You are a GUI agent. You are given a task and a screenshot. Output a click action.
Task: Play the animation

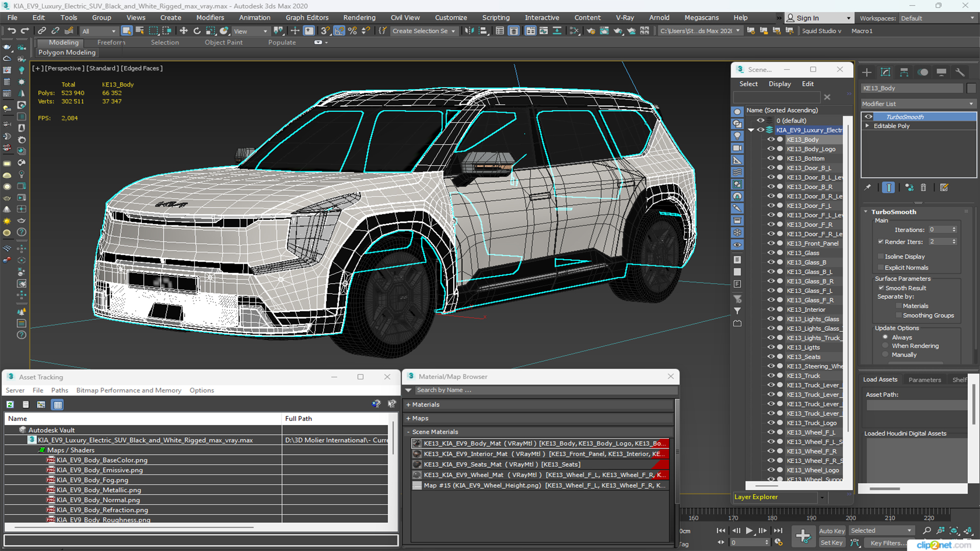click(749, 531)
